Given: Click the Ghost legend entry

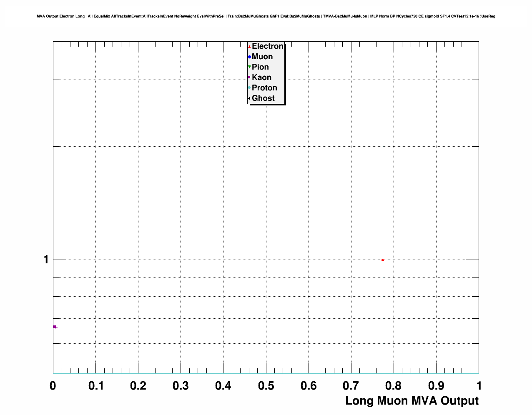Looking at the screenshot, I should point(261,98).
